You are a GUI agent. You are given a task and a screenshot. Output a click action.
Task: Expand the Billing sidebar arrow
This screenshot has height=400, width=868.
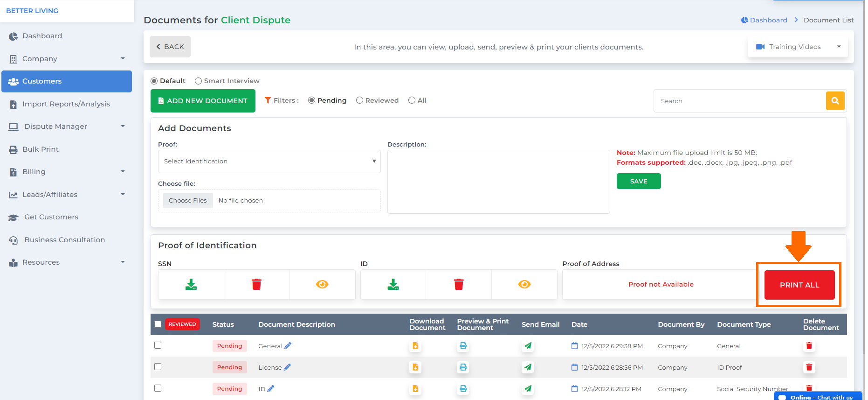click(x=123, y=171)
